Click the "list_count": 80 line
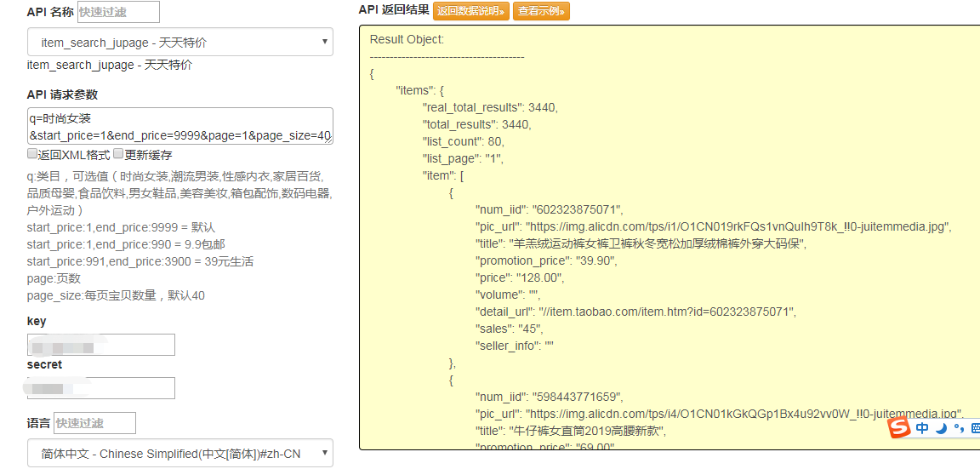 [464, 141]
